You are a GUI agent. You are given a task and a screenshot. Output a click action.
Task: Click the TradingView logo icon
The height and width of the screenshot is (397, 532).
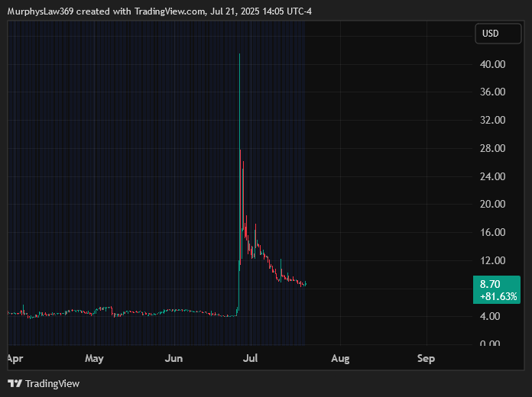15,383
